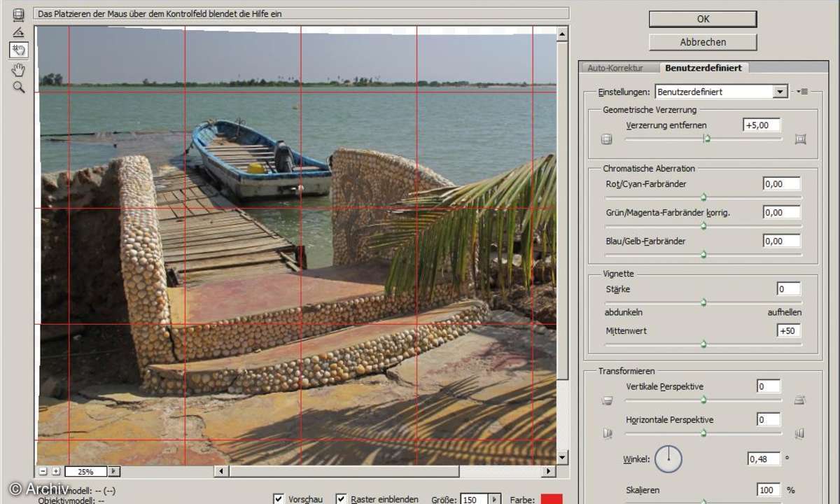Click the preview horizontal scrollbar left arrow
The height and width of the screenshot is (504, 840).
point(221,472)
